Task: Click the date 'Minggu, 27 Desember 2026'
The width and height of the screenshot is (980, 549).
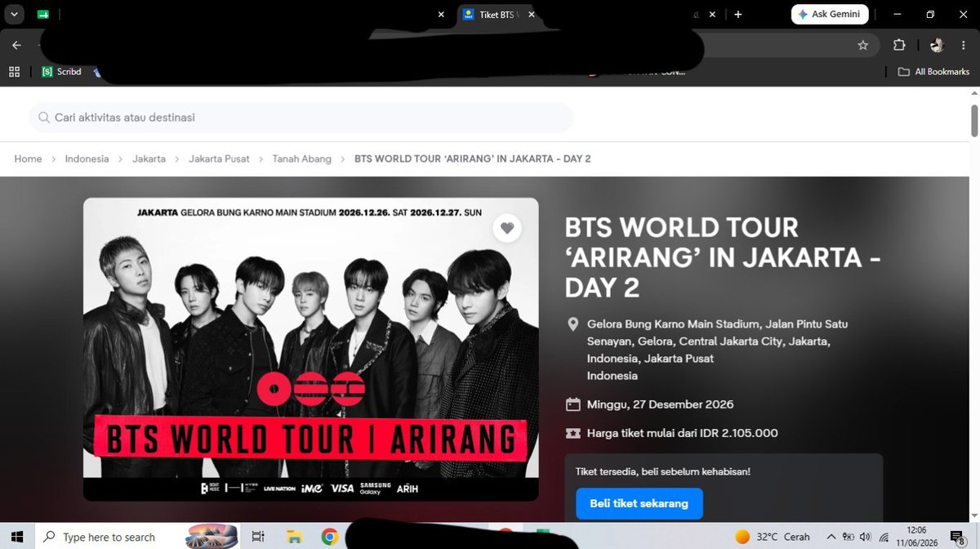Action: click(660, 404)
